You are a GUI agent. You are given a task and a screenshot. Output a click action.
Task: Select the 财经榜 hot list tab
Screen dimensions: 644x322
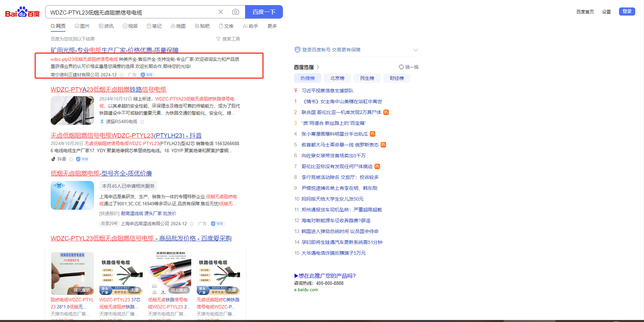click(397, 78)
